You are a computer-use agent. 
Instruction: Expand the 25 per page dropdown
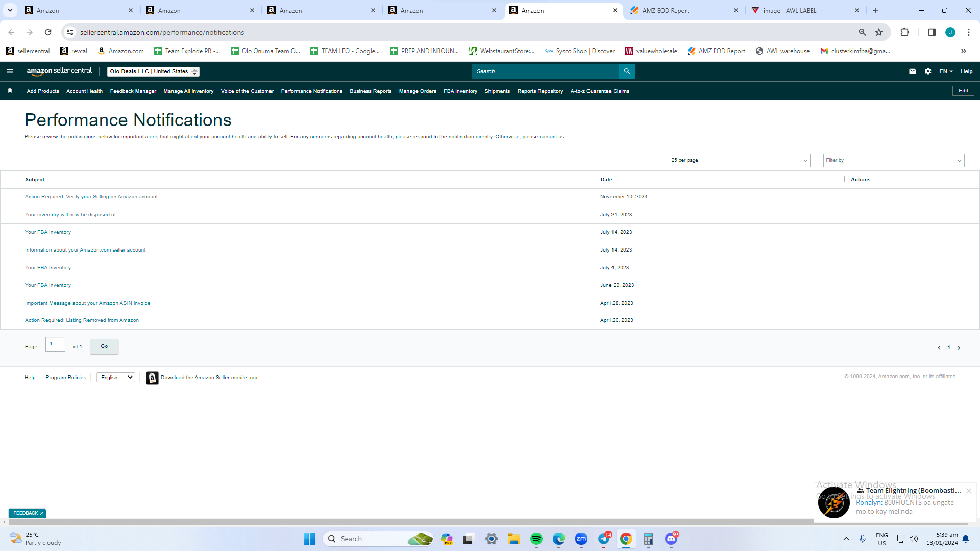click(739, 160)
